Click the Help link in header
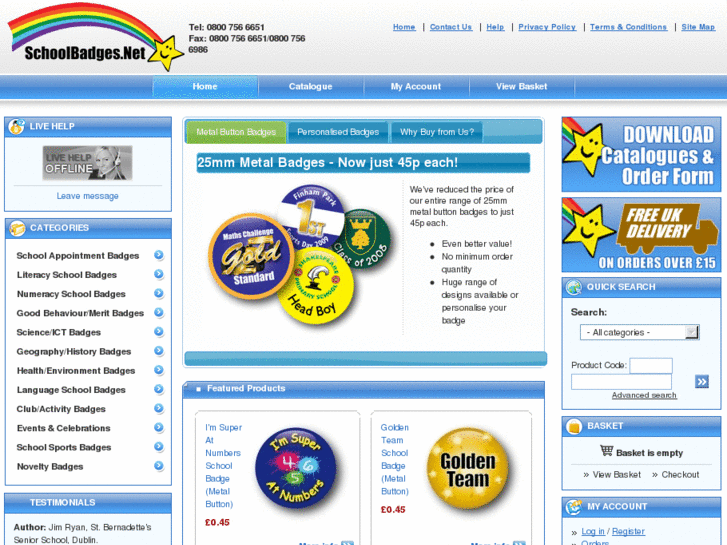The image size is (727, 545). click(495, 27)
